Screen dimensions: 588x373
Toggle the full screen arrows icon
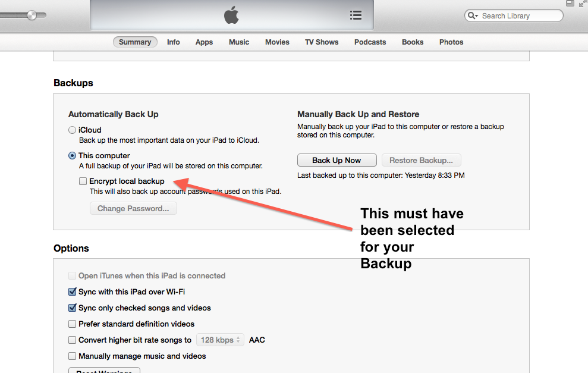point(583,4)
